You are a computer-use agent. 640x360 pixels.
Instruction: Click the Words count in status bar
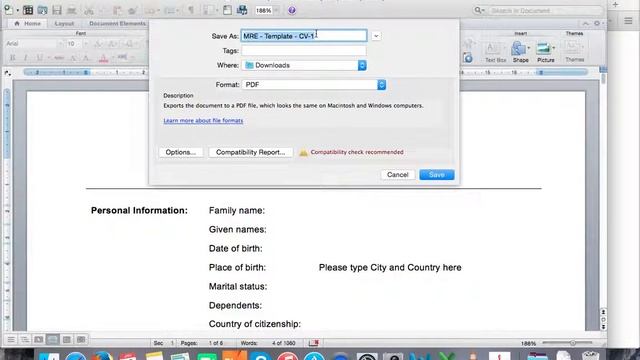pos(268,343)
